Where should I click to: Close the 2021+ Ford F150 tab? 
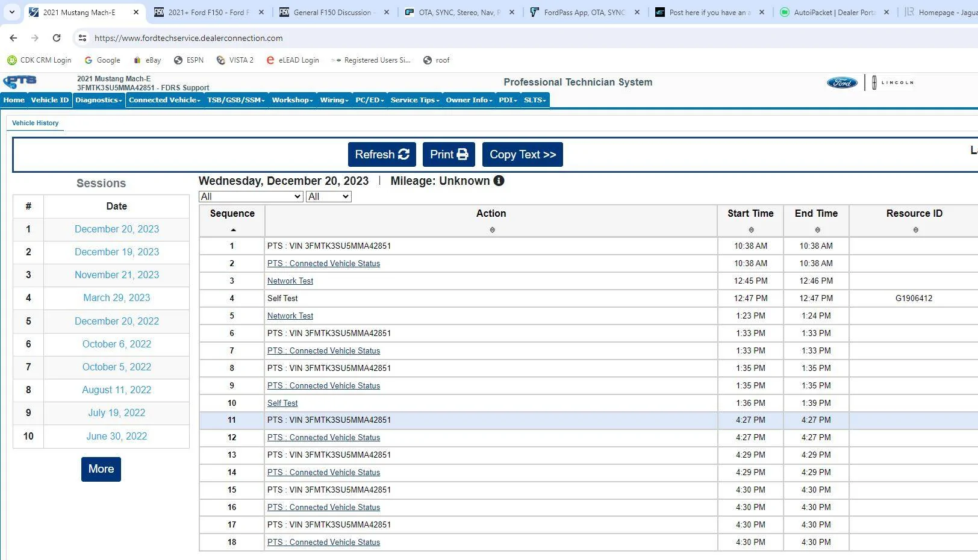click(x=261, y=12)
